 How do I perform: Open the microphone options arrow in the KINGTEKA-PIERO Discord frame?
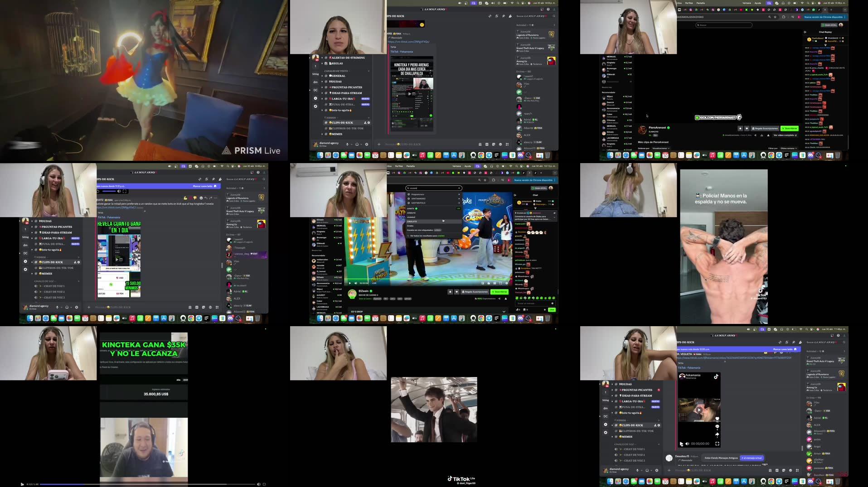tap(352, 145)
